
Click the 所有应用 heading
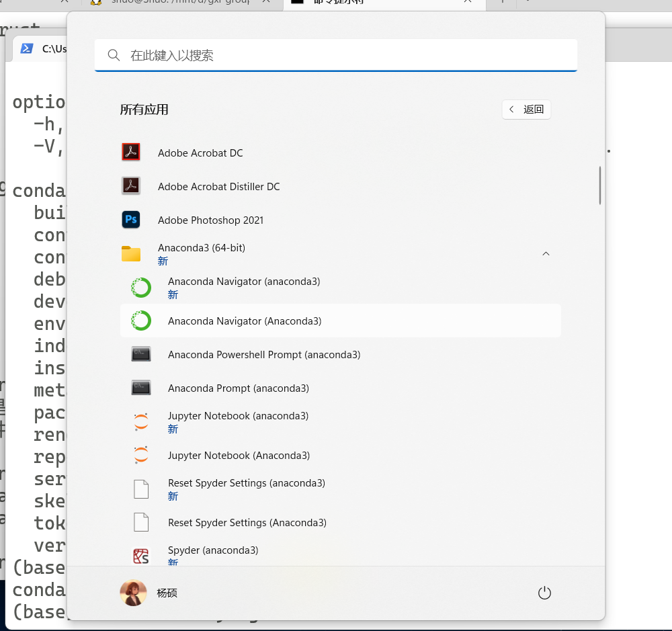144,110
